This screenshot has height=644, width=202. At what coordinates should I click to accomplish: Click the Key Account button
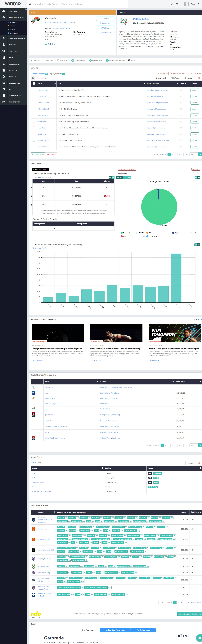point(105,23)
